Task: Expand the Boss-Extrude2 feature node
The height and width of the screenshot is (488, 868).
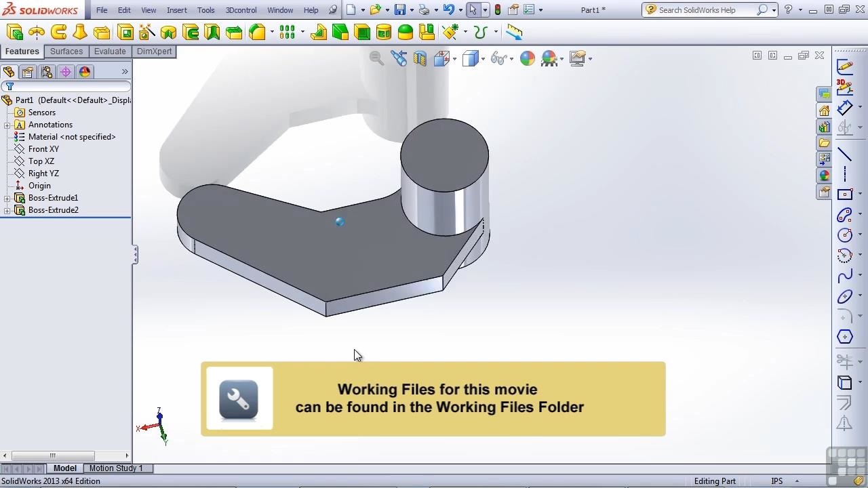Action: pos(7,210)
